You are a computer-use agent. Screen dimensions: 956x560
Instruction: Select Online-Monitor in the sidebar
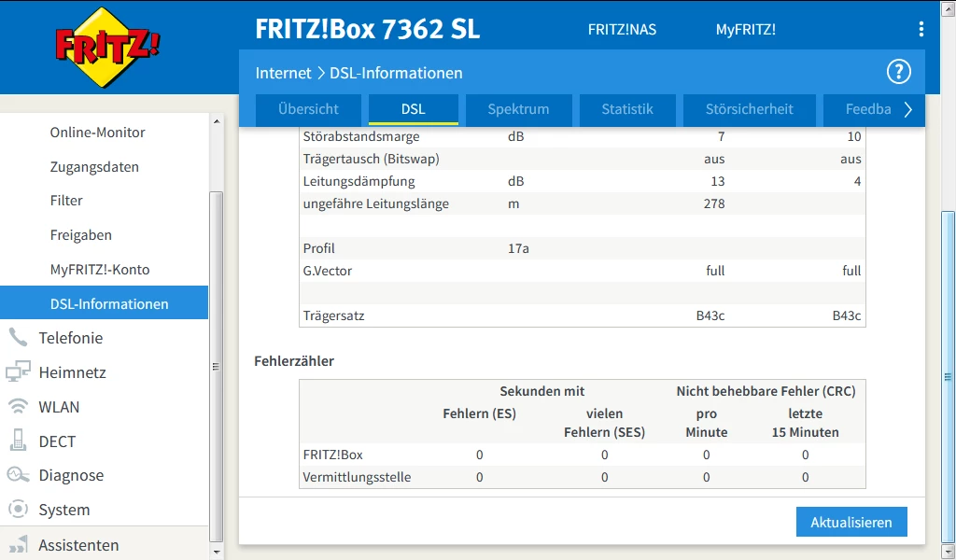(x=97, y=133)
